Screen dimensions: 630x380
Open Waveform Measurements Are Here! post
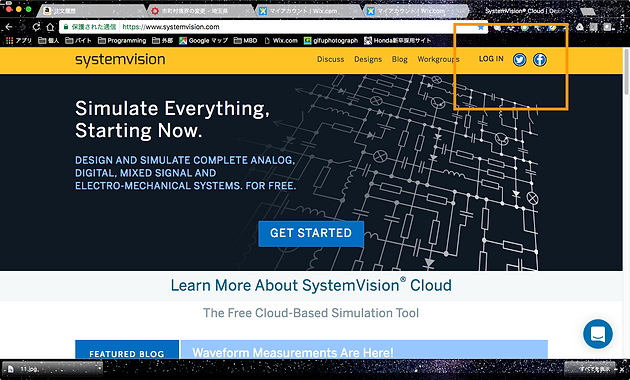tap(293, 352)
